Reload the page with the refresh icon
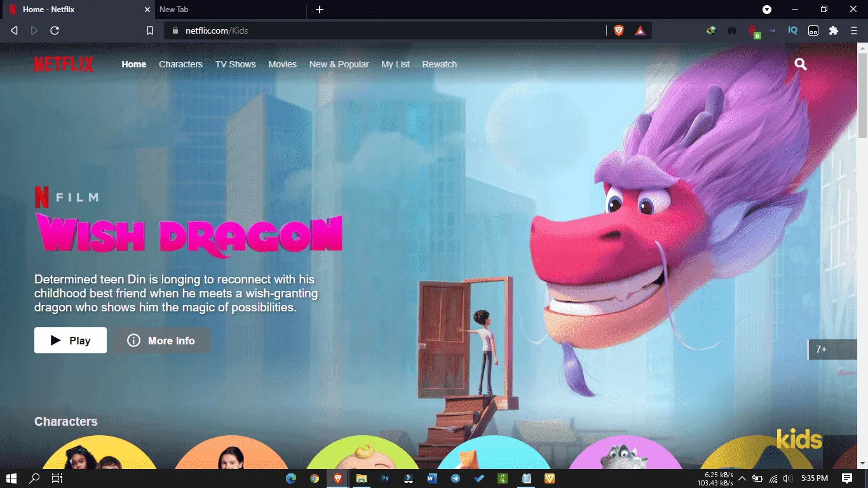 [55, 30]
